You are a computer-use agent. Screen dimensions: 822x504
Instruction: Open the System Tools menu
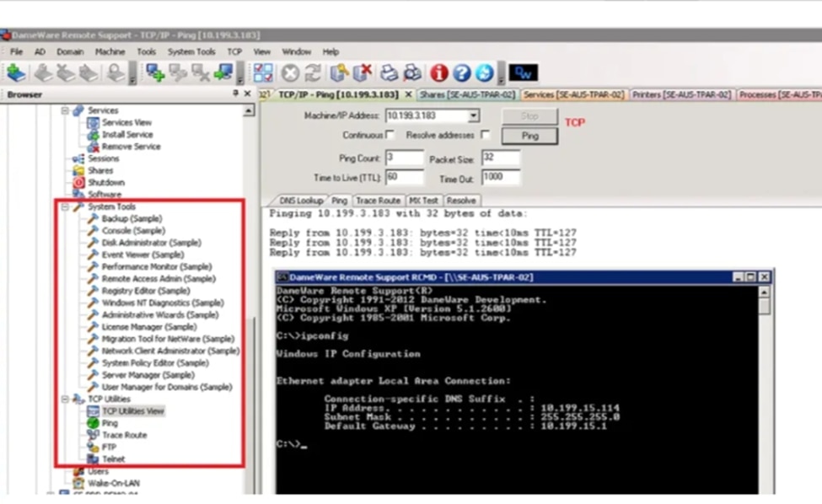point(191,51)
